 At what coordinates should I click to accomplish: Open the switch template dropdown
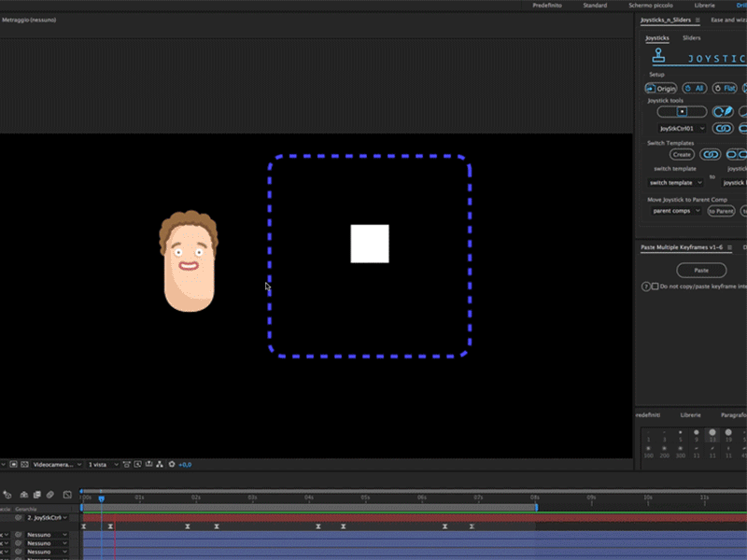click(674, 182)
